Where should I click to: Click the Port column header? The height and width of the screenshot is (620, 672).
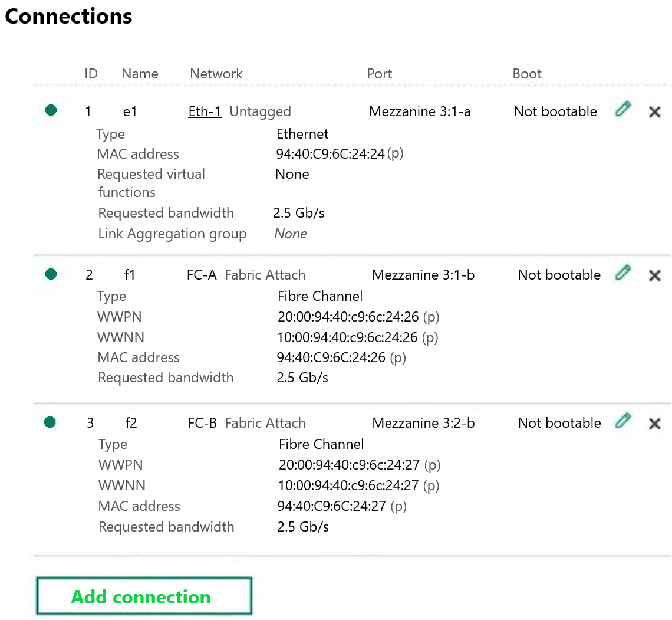pyautogui.click(x=379, y=74)
